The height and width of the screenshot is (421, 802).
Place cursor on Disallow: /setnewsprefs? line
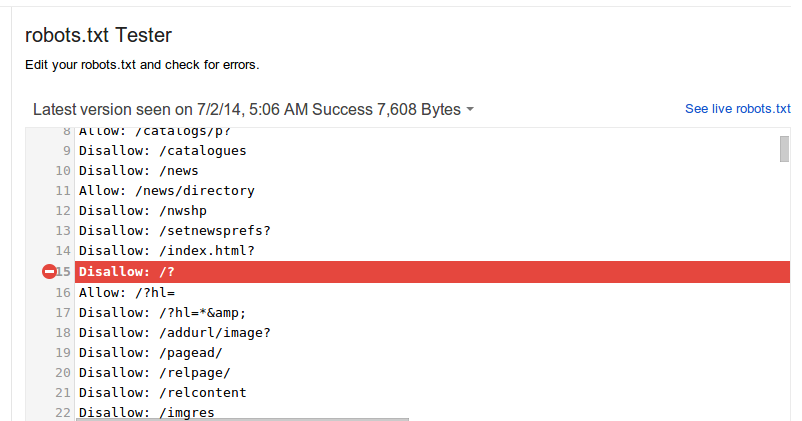click(174, 231)
